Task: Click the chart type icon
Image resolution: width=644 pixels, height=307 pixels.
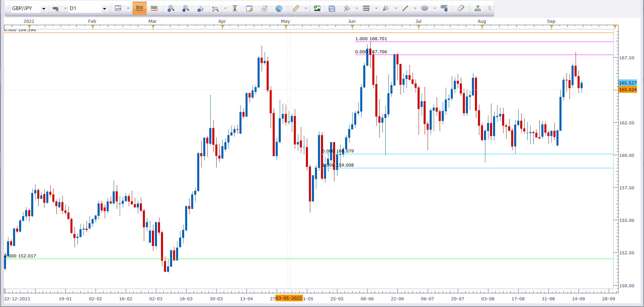Action: coord(118,8)
